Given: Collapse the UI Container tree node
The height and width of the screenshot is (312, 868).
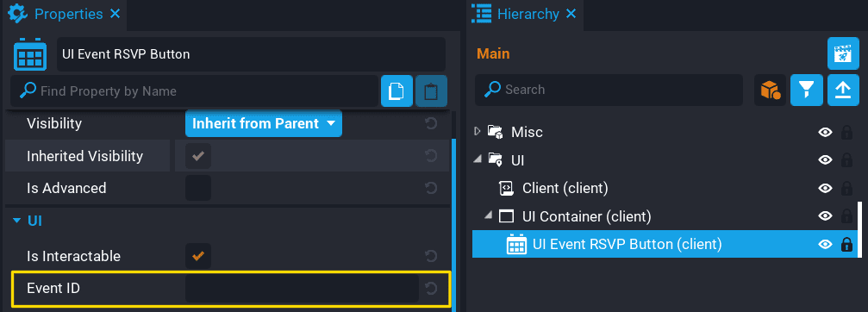Looking at the screenshot, I should coord(488,215).
